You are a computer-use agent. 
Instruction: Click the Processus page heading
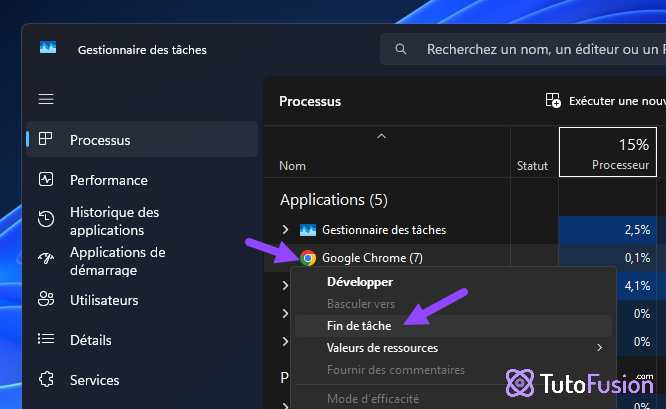click(310, 101)
